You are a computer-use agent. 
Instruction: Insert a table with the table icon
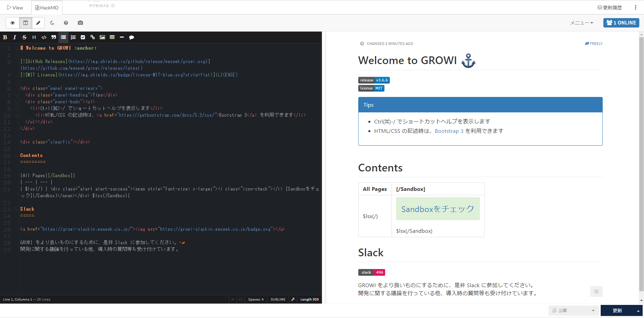coord(112,37)
